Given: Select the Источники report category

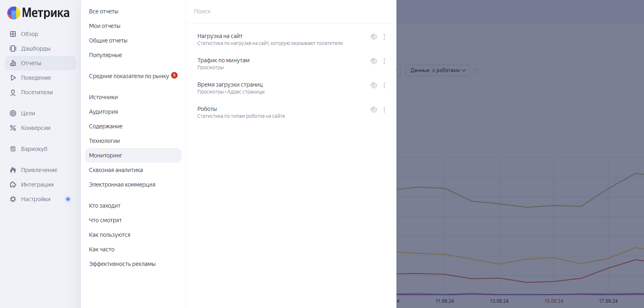Looking at the screenshot, I should pos(104,97).
